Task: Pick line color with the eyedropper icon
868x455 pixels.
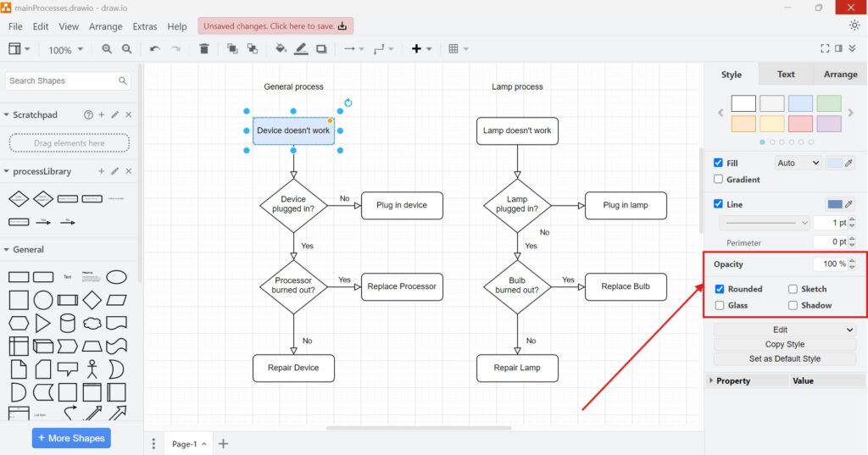Action: coord(849,204)
